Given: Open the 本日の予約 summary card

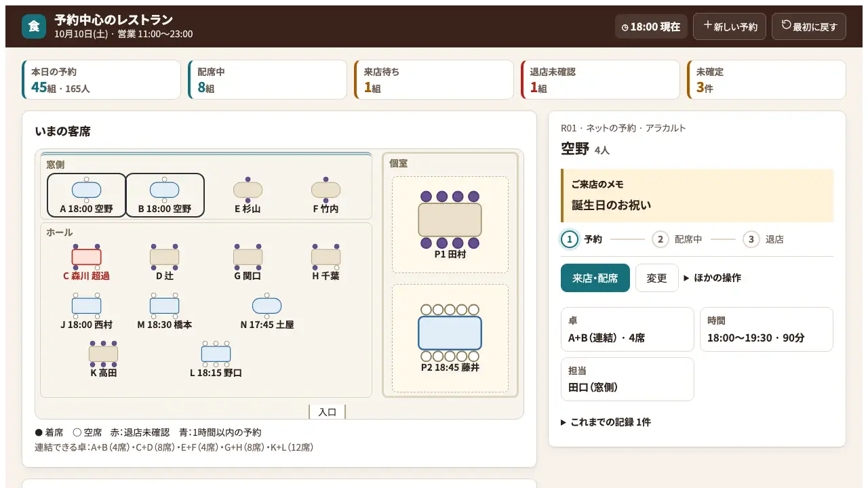Looking at the screenshot, I should coord(102,80).
